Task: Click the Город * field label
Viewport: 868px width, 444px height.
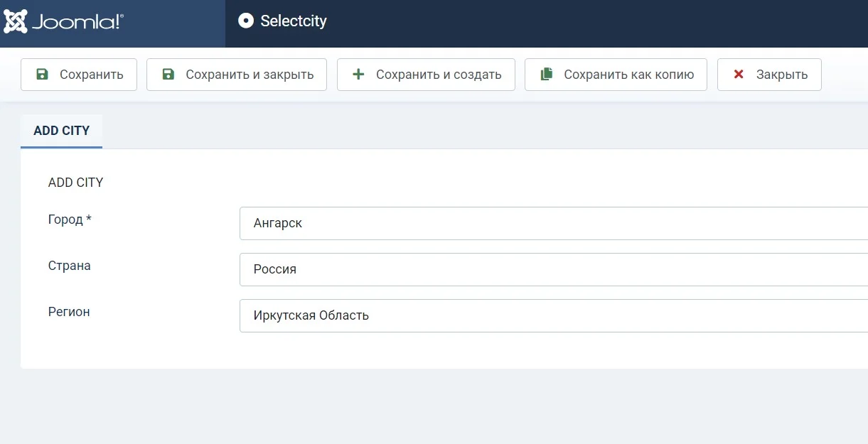Action: click(x=70, y=220)
